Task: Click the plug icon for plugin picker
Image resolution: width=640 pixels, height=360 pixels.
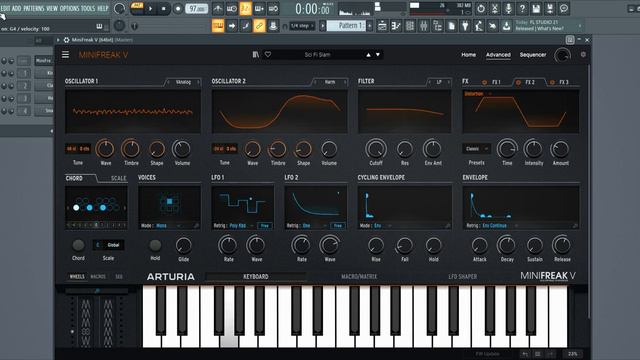Action: 465,26
